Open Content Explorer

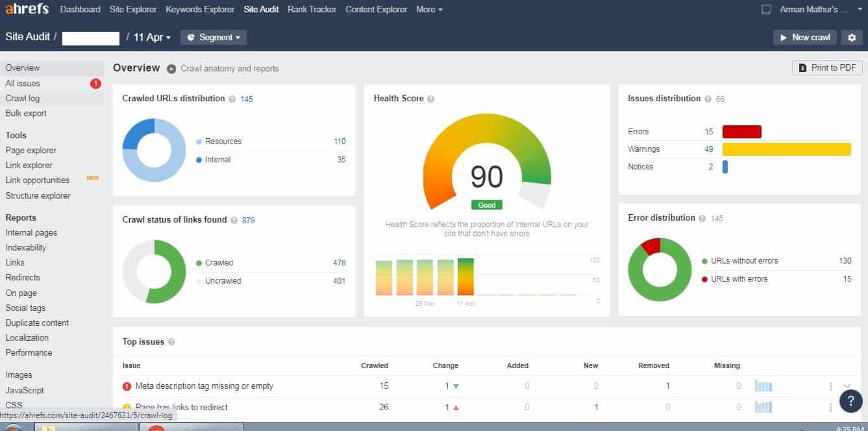point(377,10)
